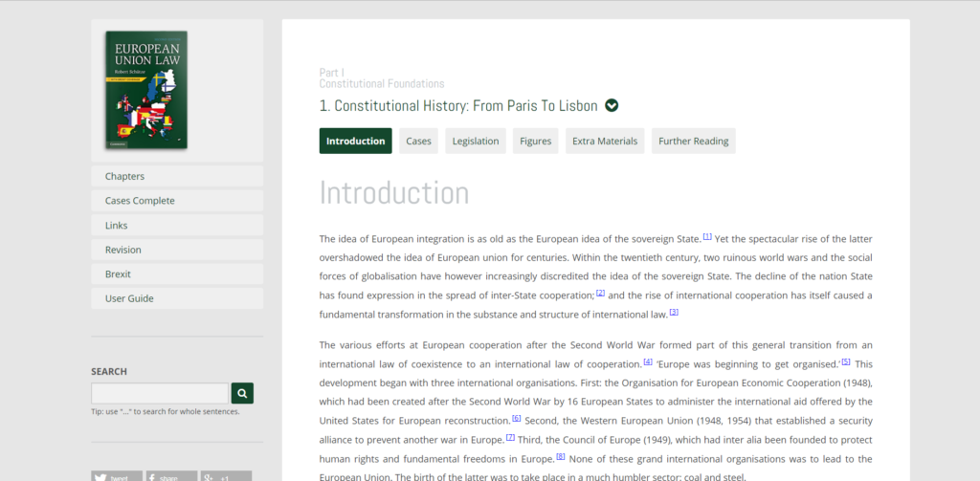Select the Introduction tab
Image resolution: width=980 pixels, height=481 pixels.
[355, 141]
